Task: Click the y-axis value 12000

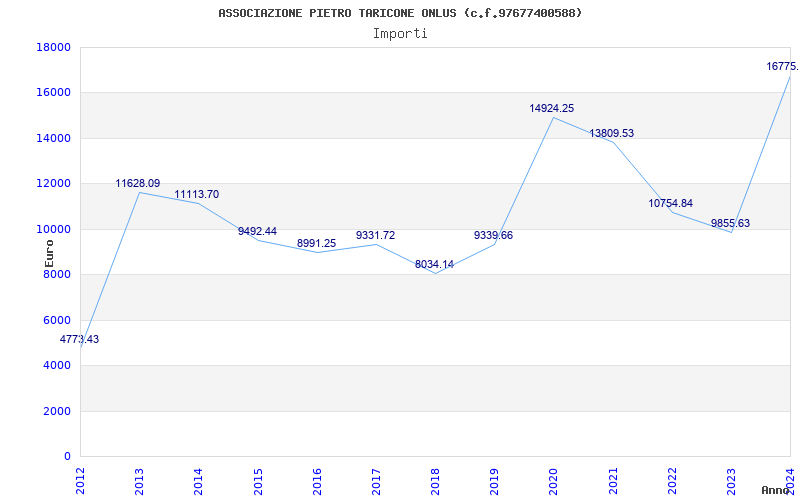Action: click(x=54, y=184)
